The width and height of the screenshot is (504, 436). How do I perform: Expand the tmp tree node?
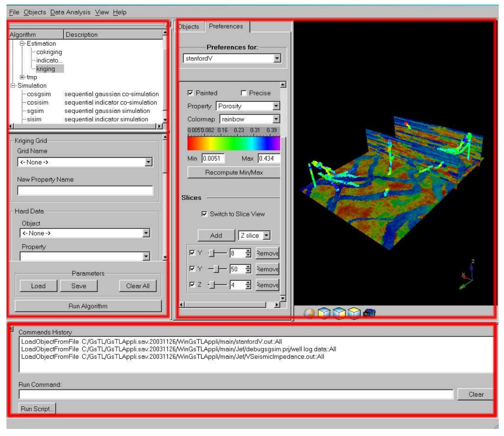pos(22,77)
